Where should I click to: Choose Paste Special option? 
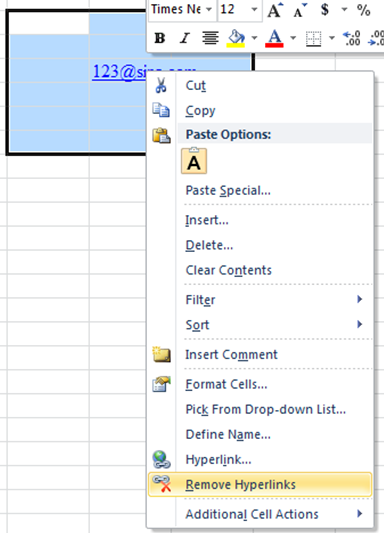(x=228, y=190)
